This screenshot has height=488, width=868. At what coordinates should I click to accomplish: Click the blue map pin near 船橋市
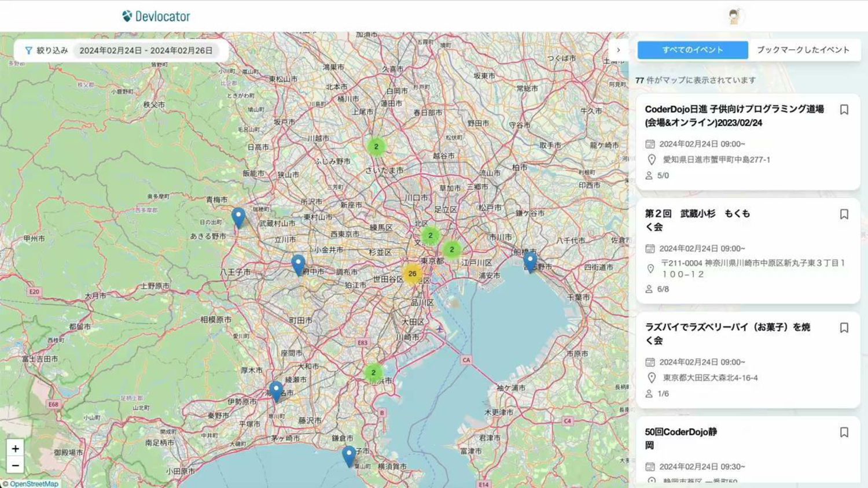pyautogui.click(x=530, y=261)
